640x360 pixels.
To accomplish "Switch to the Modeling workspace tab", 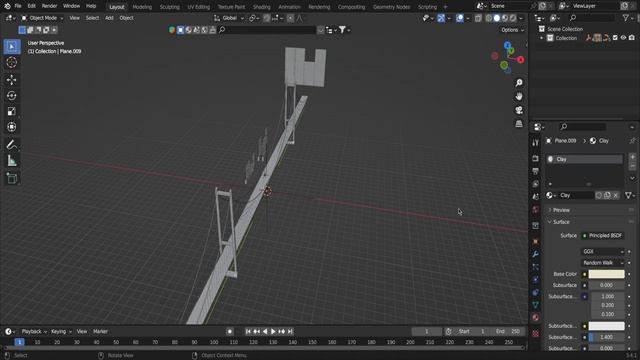I will coord(142,7).
